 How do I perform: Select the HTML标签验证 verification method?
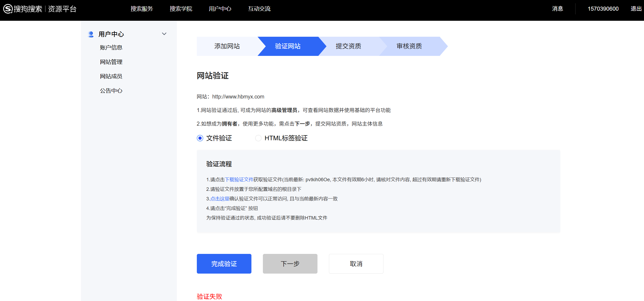click(258, 138)
